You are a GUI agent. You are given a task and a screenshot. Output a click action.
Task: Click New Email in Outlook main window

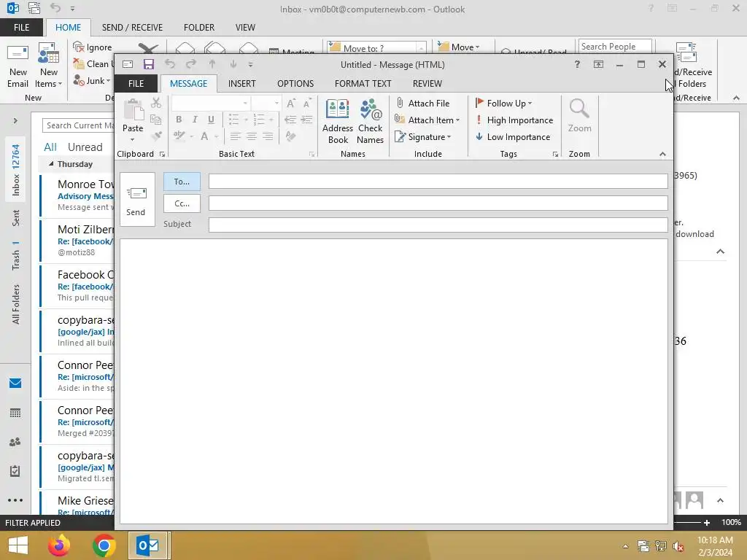18,66
